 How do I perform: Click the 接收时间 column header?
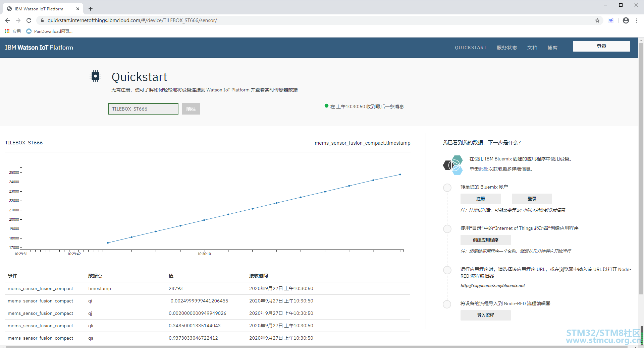(x=259, y=276)
